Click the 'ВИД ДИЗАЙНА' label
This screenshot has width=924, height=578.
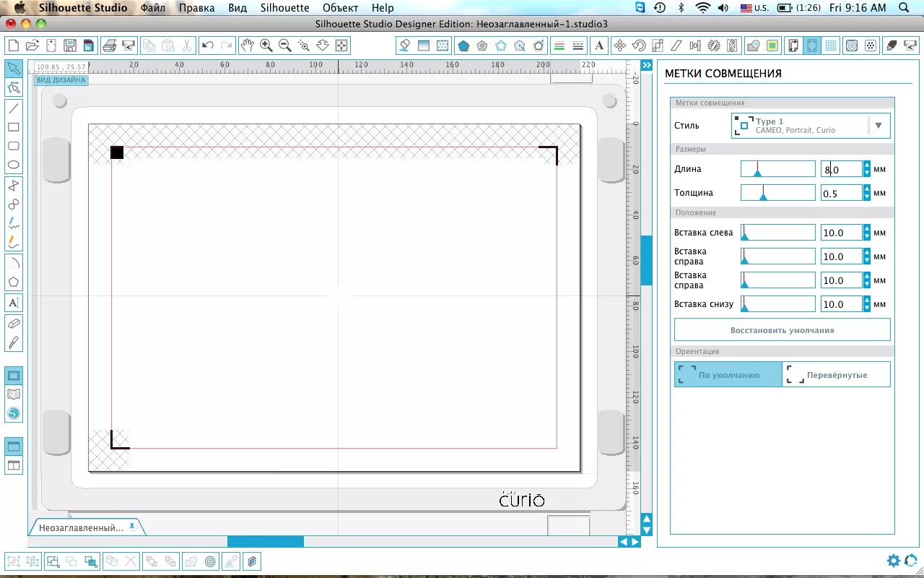click(x=61, y=80)
